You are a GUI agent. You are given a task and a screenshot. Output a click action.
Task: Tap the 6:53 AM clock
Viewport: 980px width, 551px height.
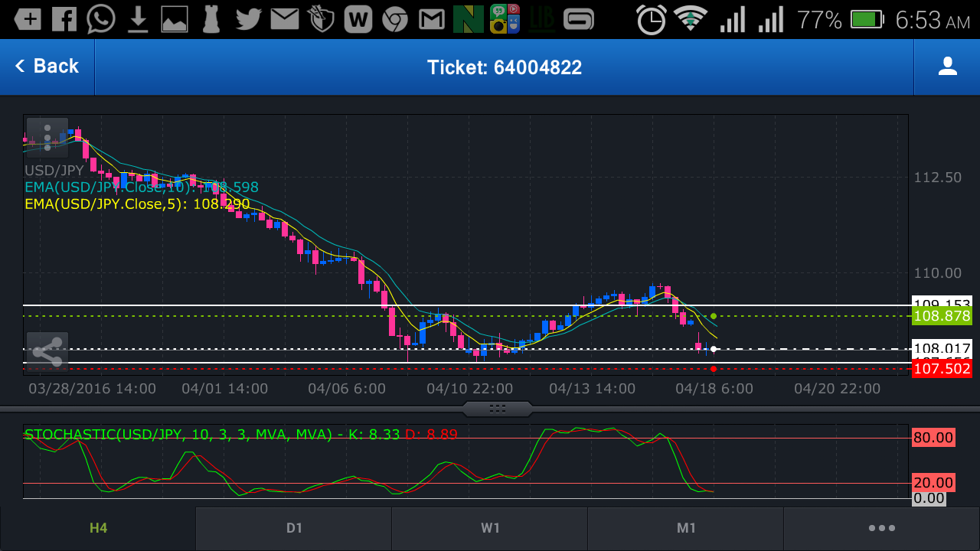tap(932, 20)
